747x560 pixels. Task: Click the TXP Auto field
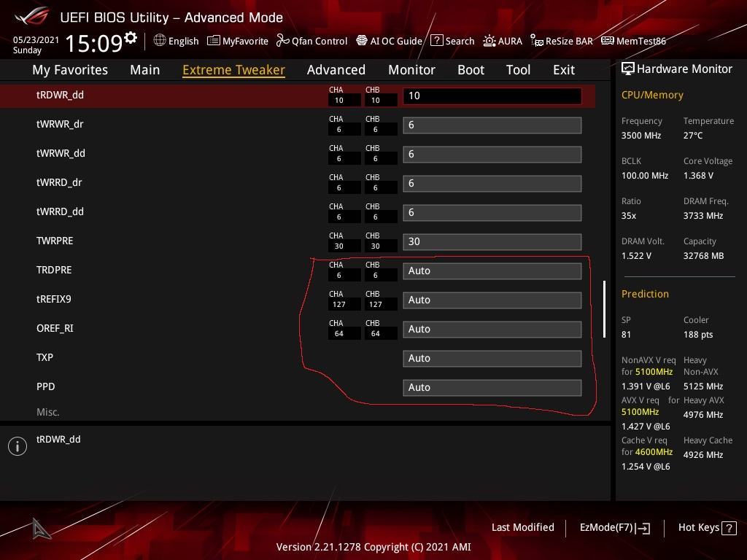[x=492, y=358]
